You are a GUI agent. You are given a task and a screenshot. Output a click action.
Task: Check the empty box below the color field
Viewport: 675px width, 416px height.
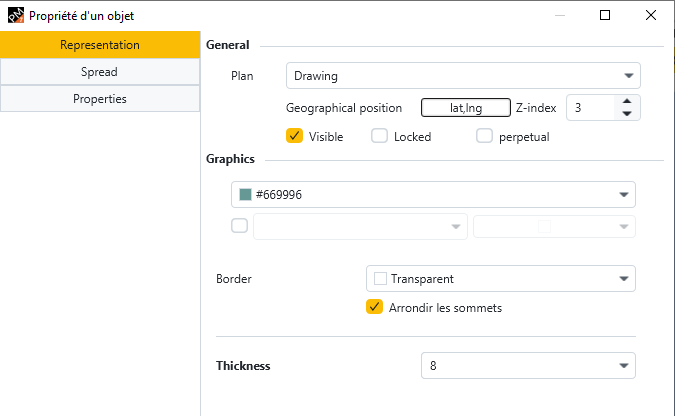click(x=239, y=226)
